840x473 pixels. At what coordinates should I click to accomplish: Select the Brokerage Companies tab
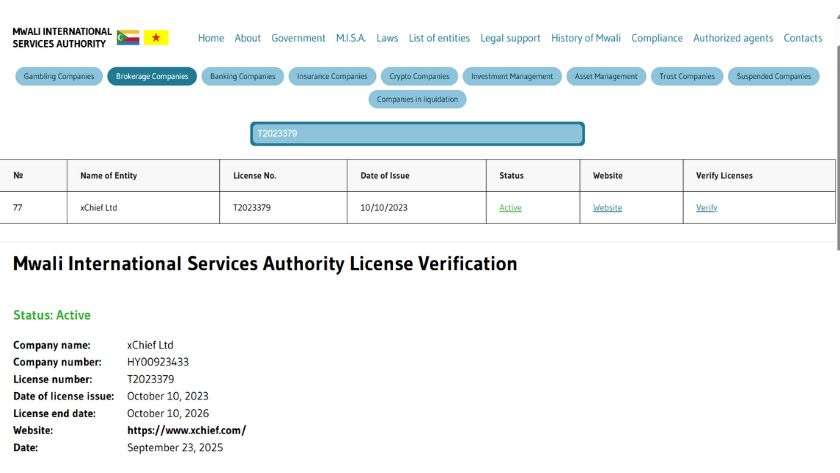[x=152, y=76]
